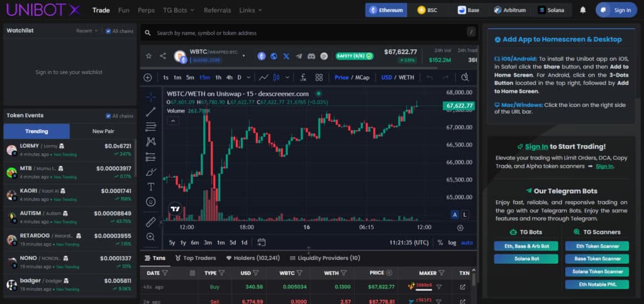Add WBTC to favorites with star icon
Screen dimensions: 644x304
pyautogui.click(x=148, y=56)
